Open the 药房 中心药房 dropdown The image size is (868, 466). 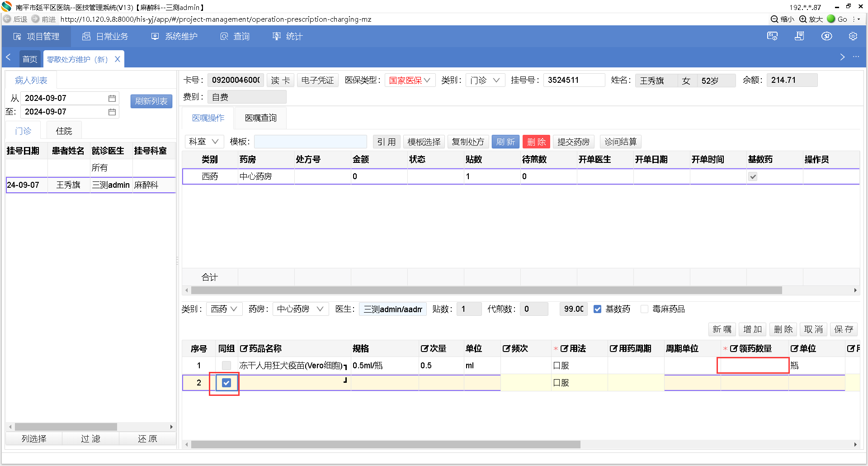click(300, 309)
